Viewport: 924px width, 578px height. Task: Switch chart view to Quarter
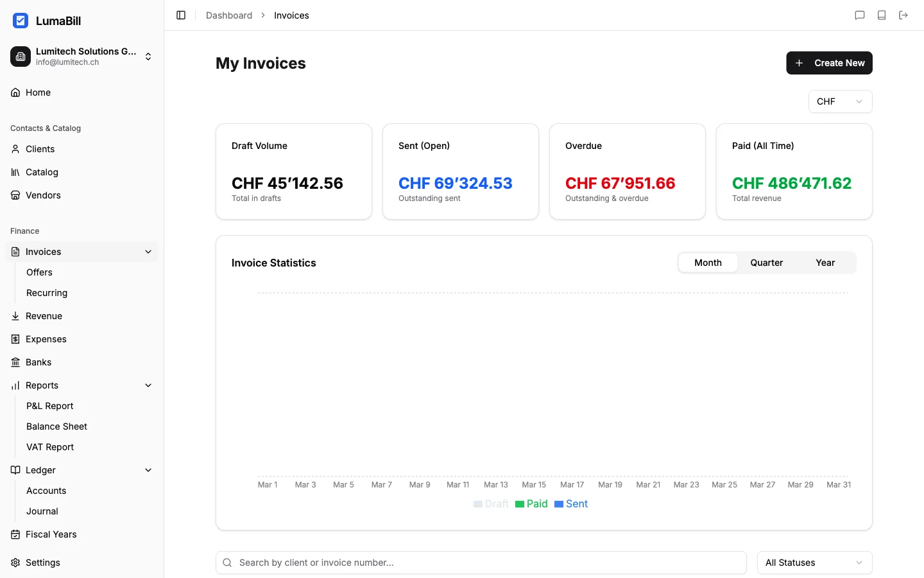(x=767, y=263)
